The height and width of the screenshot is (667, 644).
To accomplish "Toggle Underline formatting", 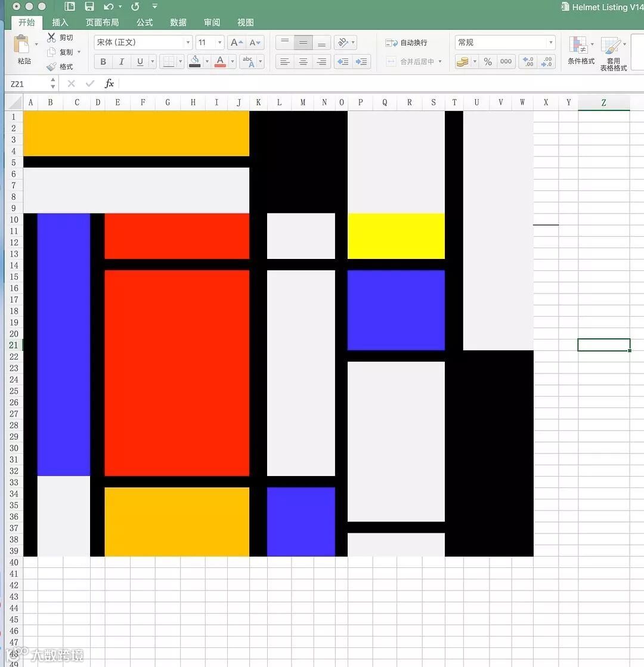I will [140, 61].
